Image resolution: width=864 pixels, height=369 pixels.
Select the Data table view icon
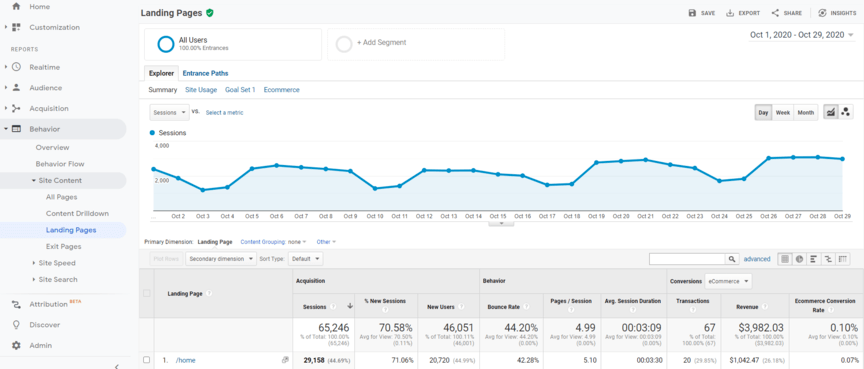[x=785, y=259]
